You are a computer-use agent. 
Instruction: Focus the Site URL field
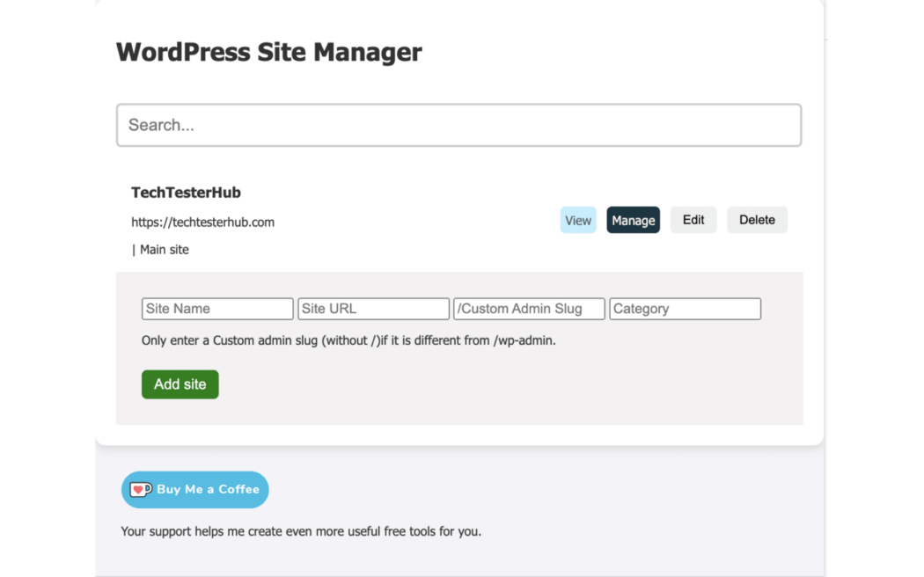point(373,309)
